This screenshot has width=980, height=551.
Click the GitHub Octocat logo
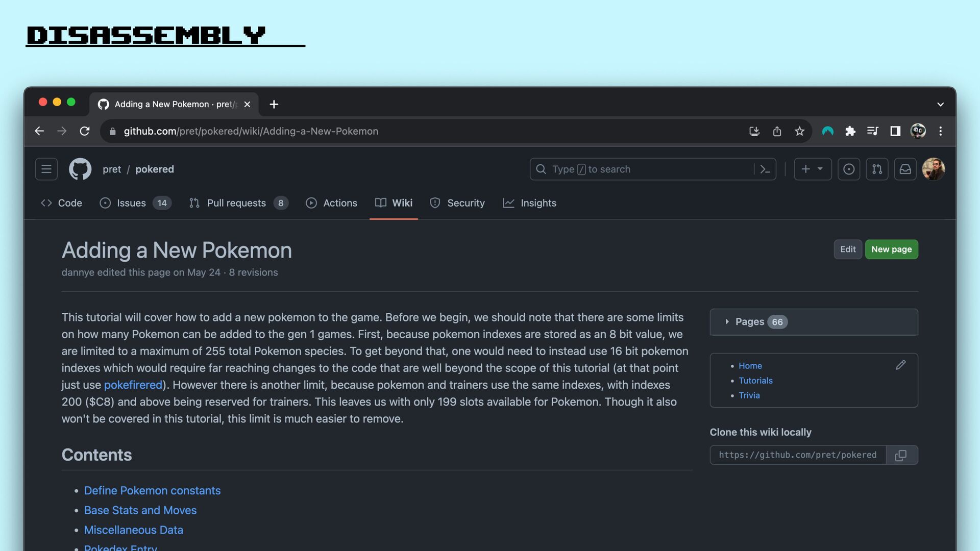pyautogui.click(x=80, y=169)
